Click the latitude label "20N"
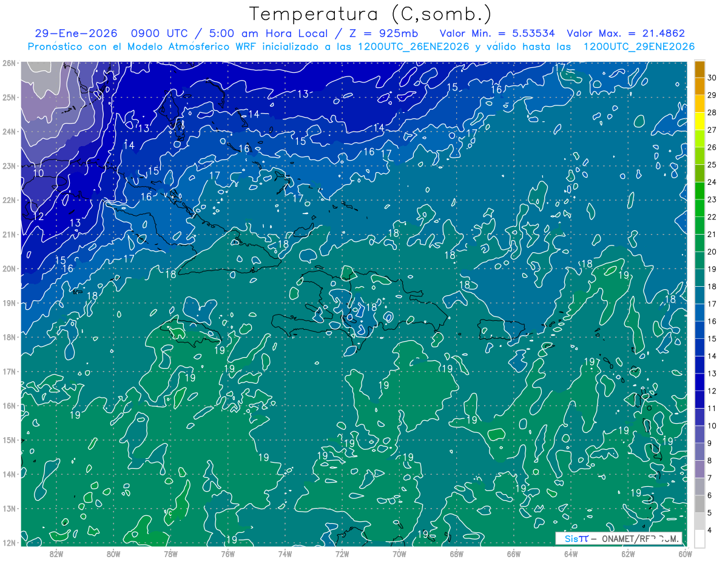The width and height of the screenshot is (728, 562). coord(8,269)
